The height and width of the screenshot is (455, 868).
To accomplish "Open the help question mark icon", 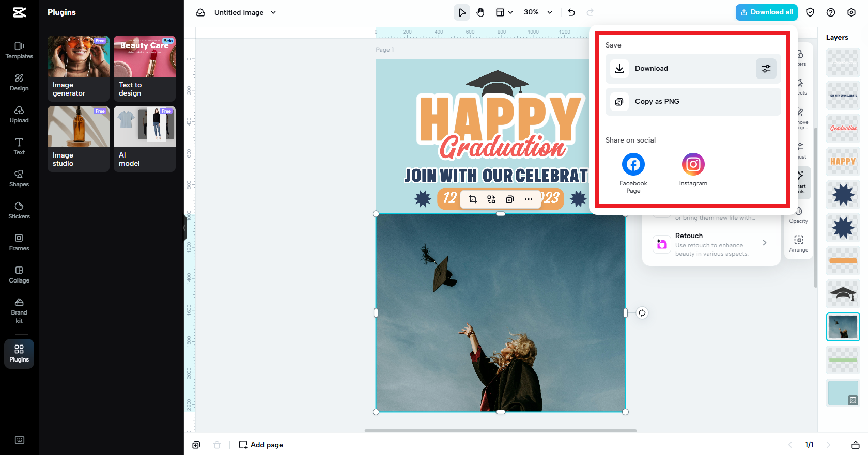I will click(831, 12).
